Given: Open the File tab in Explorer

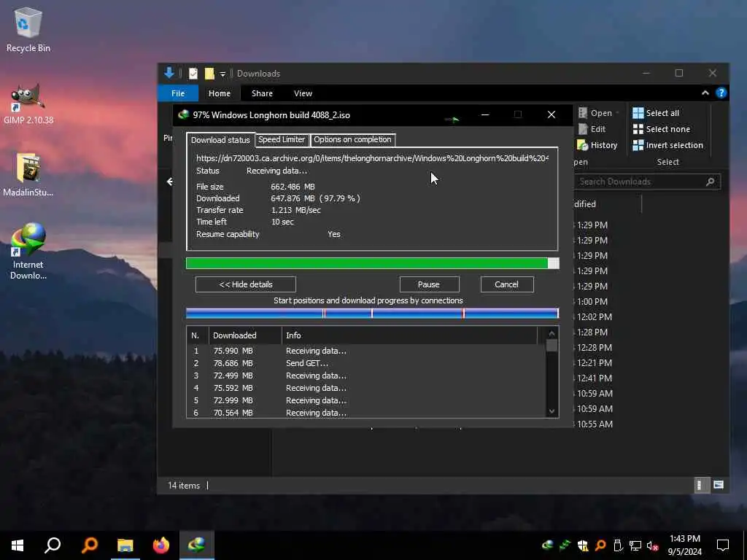Looking at the screenshot, I should (x=178, y=93).
